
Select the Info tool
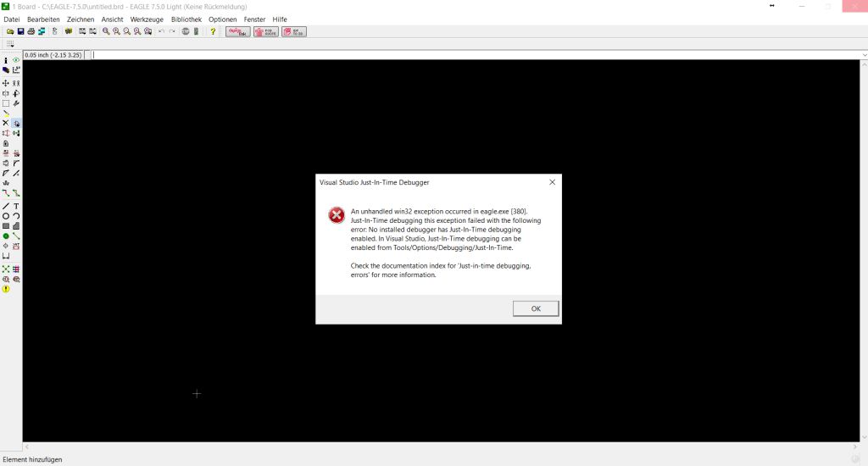pos(6,60)
